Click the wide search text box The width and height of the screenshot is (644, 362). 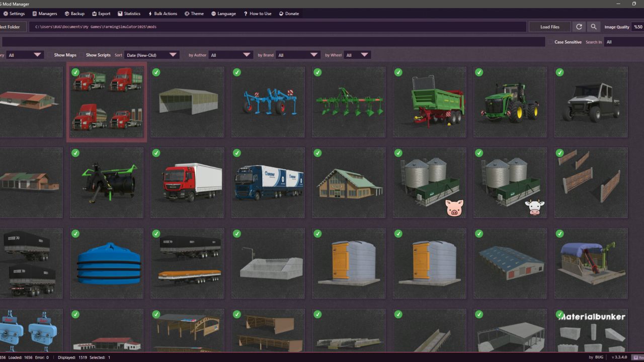tap(273, 42)
